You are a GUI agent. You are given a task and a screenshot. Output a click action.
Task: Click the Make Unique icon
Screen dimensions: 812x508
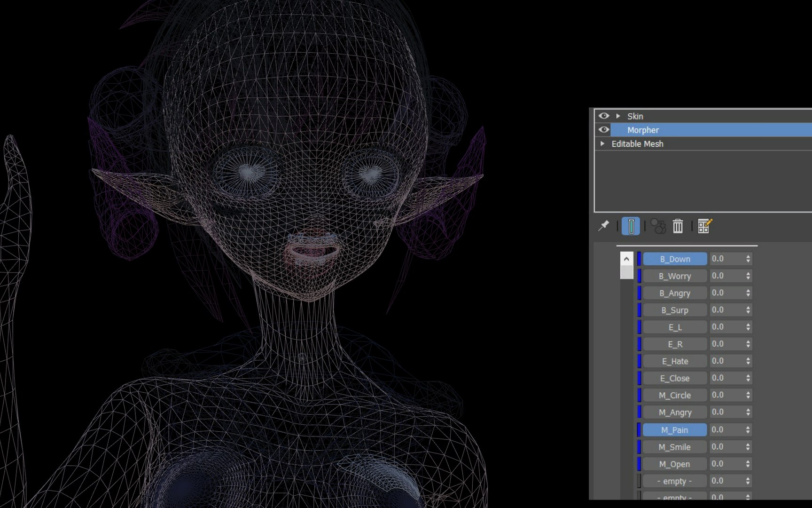click(x=658, y=226)
